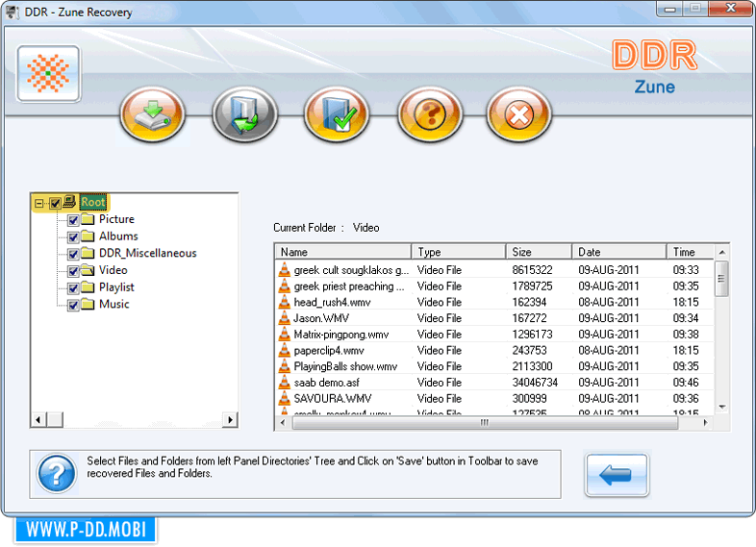Close the DDR Zune Recovery window

click(x=731, y=9)
